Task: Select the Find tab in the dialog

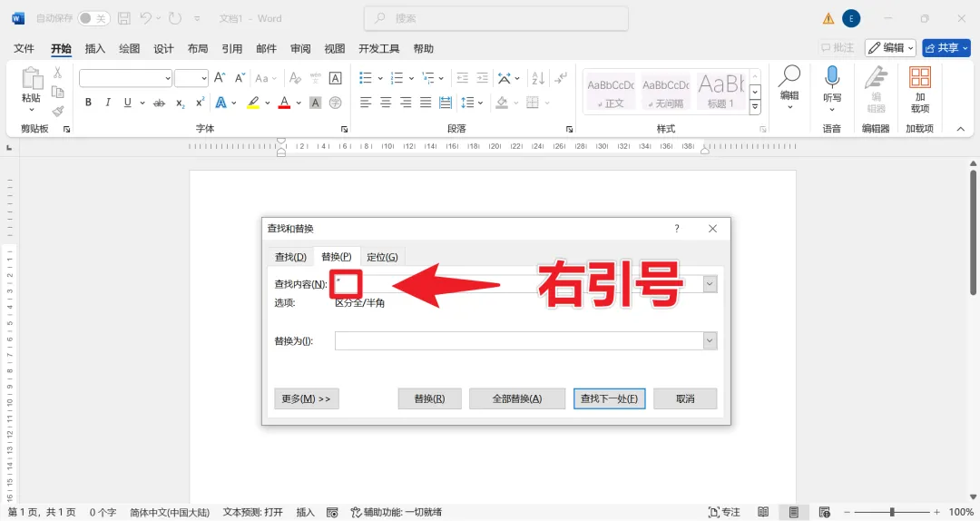Action: [x=290, y=257]
